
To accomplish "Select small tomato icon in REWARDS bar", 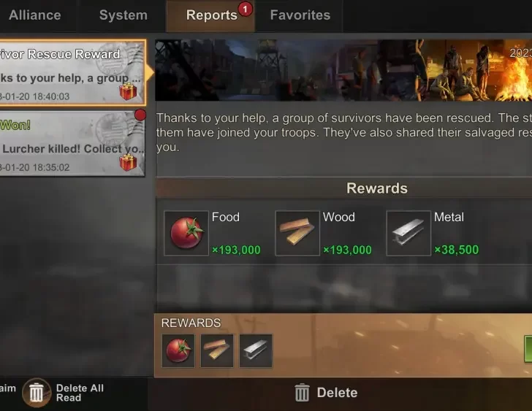I will point(178,350).
